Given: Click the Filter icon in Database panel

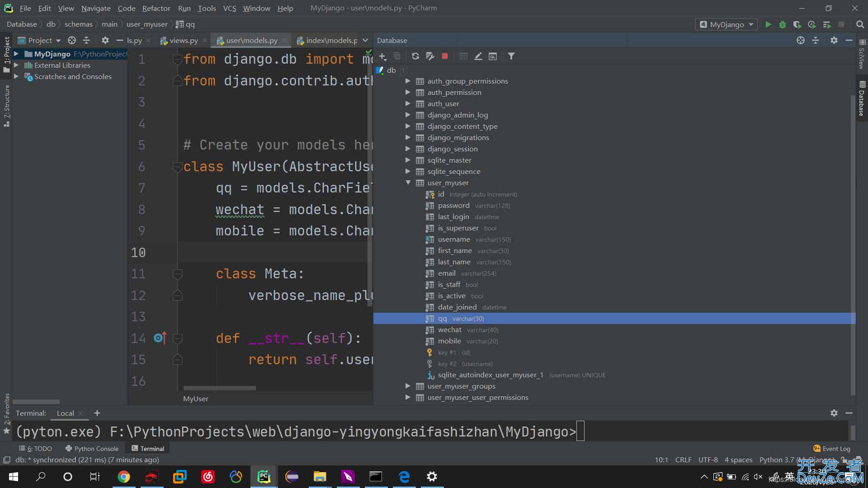Looking at the screenshot, I should [511, 56].
